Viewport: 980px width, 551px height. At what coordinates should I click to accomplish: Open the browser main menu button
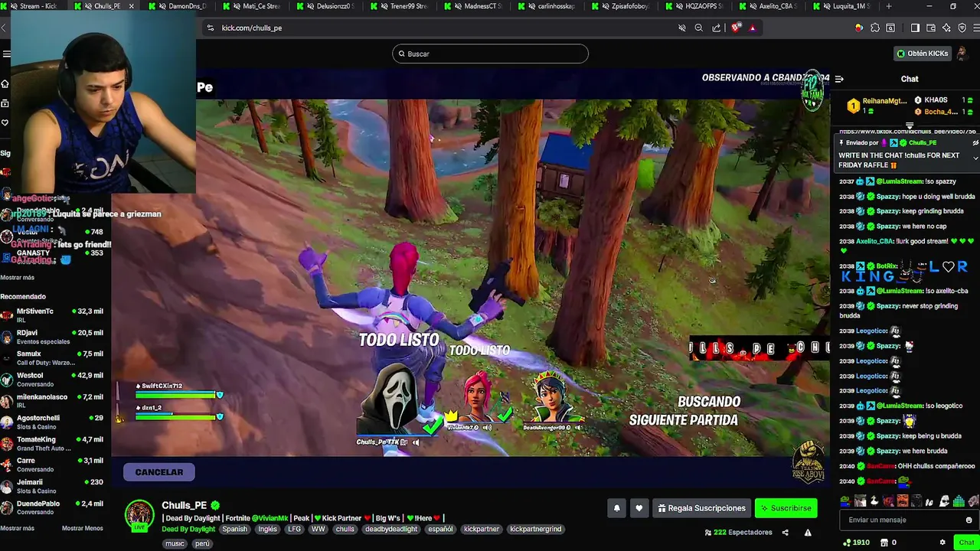[x=975, y=28]
